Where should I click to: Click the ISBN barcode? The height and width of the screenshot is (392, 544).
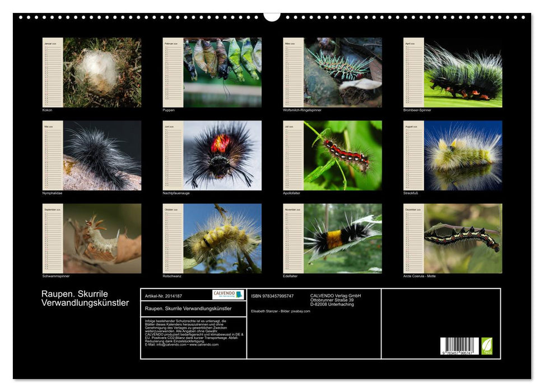[459, 346]
